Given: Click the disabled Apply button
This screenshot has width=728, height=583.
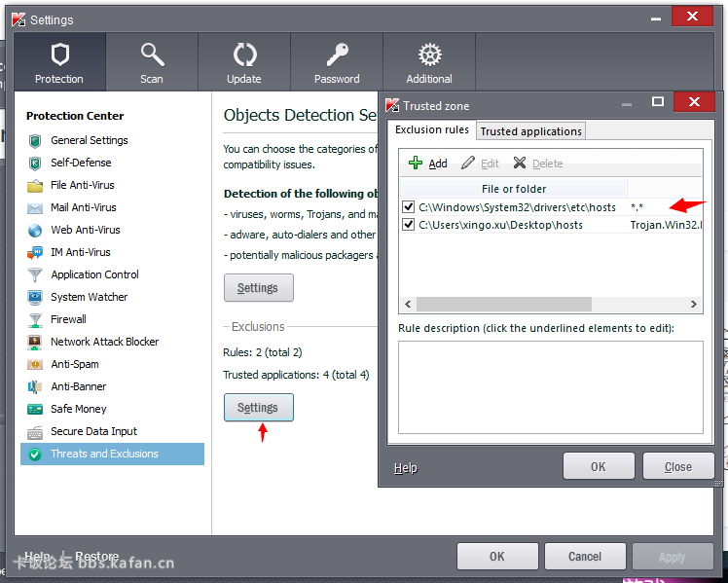Looking at the screenshot, I should (x=673, y=556).
